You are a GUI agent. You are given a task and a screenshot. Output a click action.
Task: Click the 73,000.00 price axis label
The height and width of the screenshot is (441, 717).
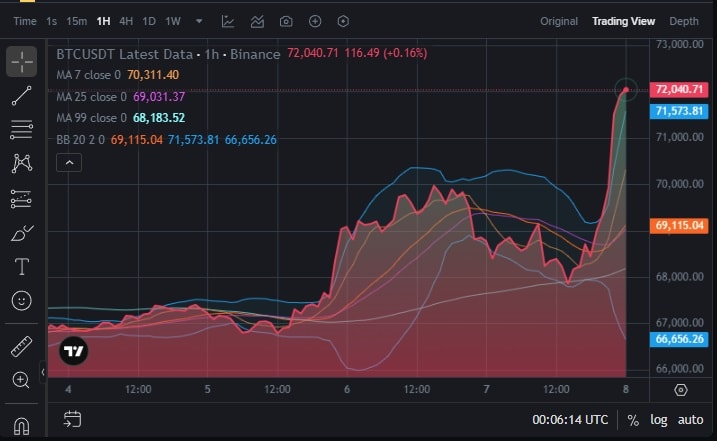(x=680, y=44)
